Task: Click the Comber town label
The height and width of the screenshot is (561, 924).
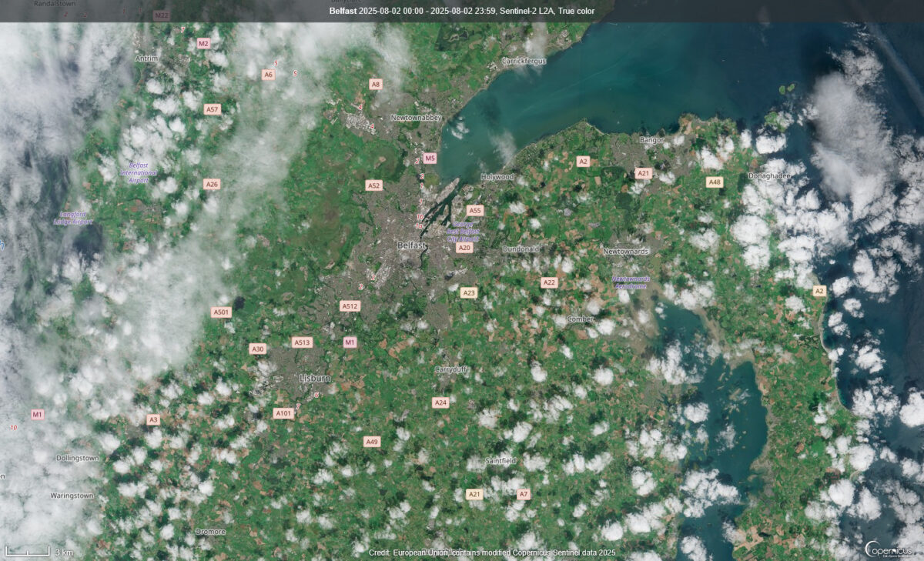Action: (580, 319)
